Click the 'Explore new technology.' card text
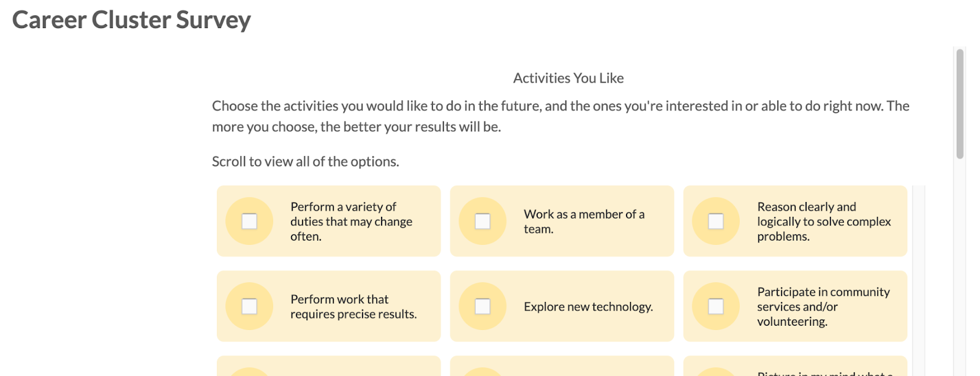The width and height of the screenshot is (980, 376). click(588, 307)
